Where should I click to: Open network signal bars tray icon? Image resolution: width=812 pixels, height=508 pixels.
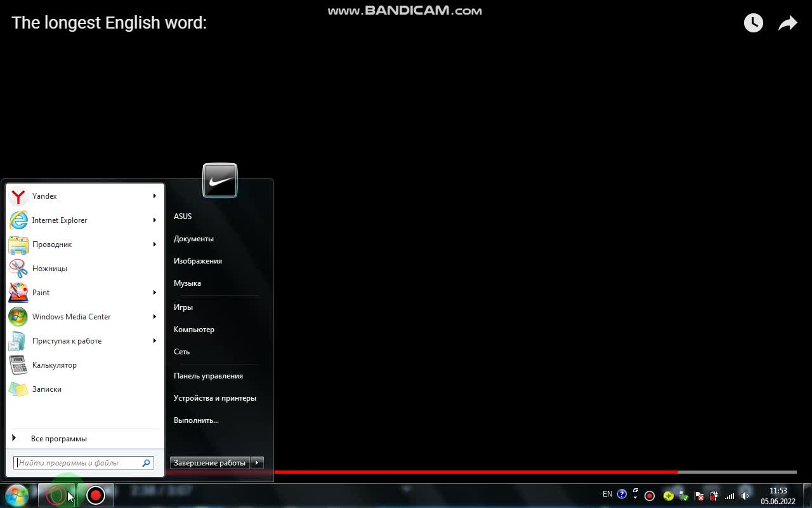pyautogui.click(x=730, y=496)
